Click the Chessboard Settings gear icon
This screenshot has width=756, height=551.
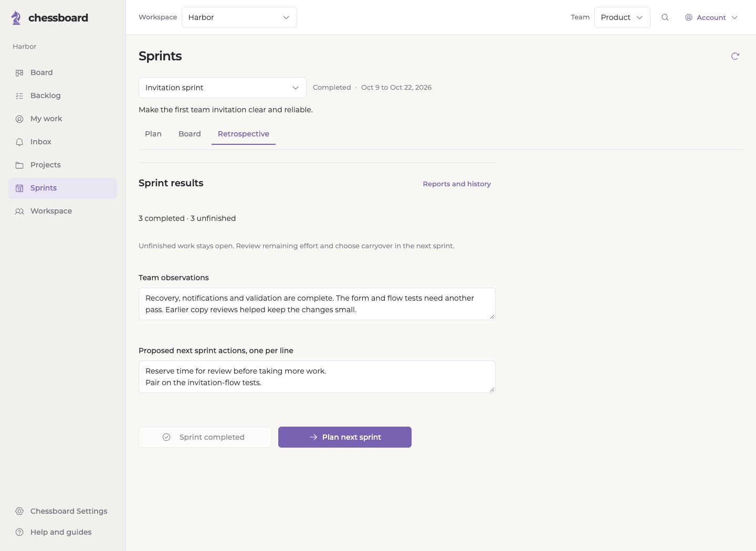pyautogui.click(x=19, y=511)
